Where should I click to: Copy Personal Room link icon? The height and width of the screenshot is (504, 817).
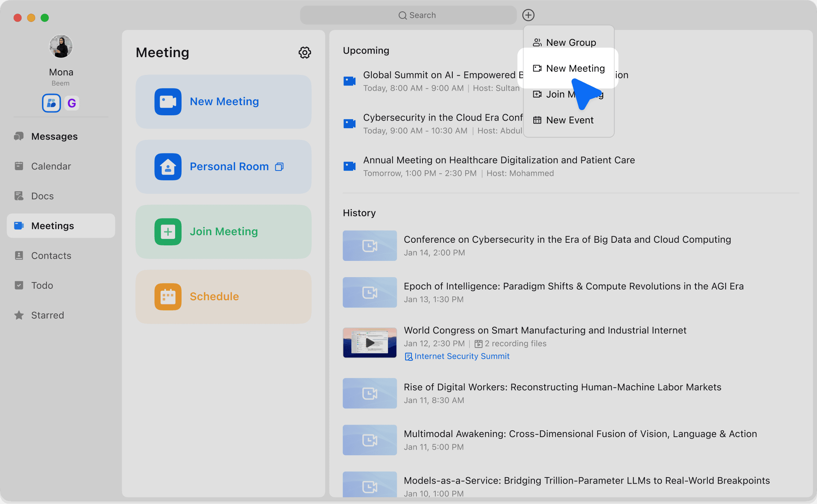pos(279,167)
